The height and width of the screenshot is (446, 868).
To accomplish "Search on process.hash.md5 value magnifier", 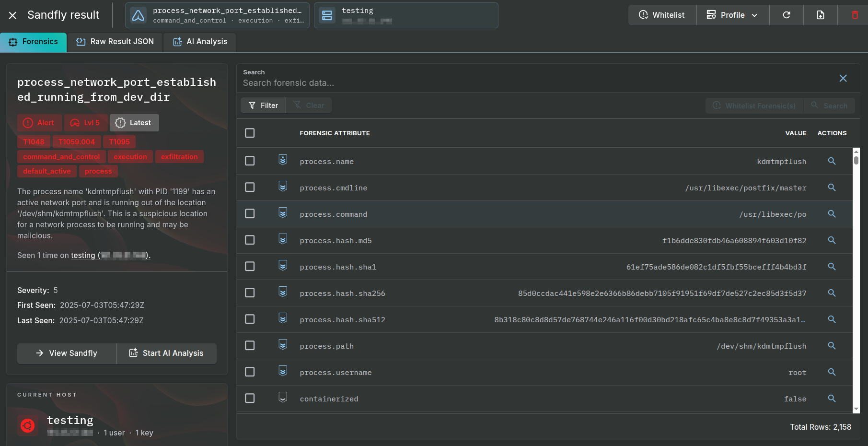I will coord(832,240).
